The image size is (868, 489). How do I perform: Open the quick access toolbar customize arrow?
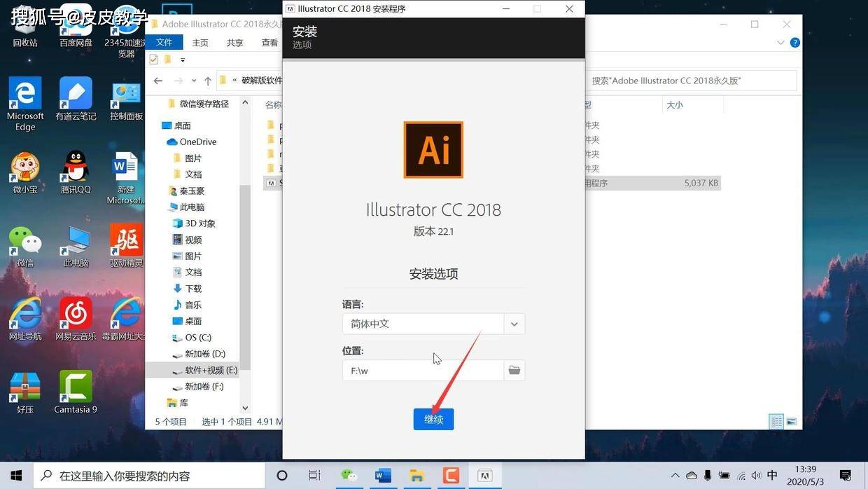(183, 60)
